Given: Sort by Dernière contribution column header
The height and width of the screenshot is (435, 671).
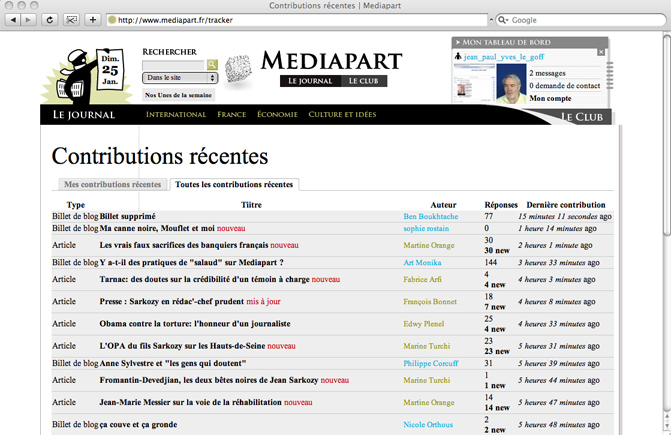Looking at the screenshot, I should pyautogui.click(x=566, y=205).
